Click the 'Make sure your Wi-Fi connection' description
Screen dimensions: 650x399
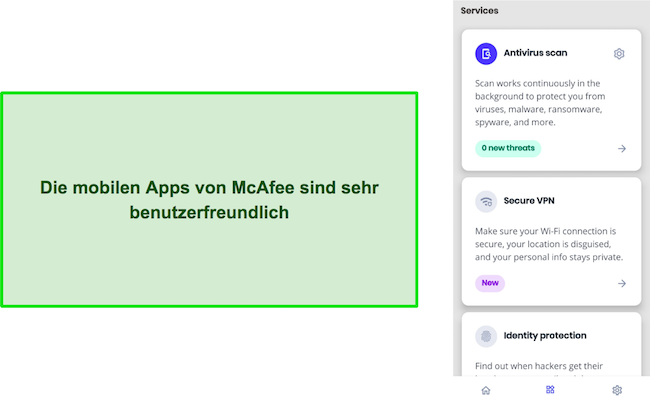549,244
